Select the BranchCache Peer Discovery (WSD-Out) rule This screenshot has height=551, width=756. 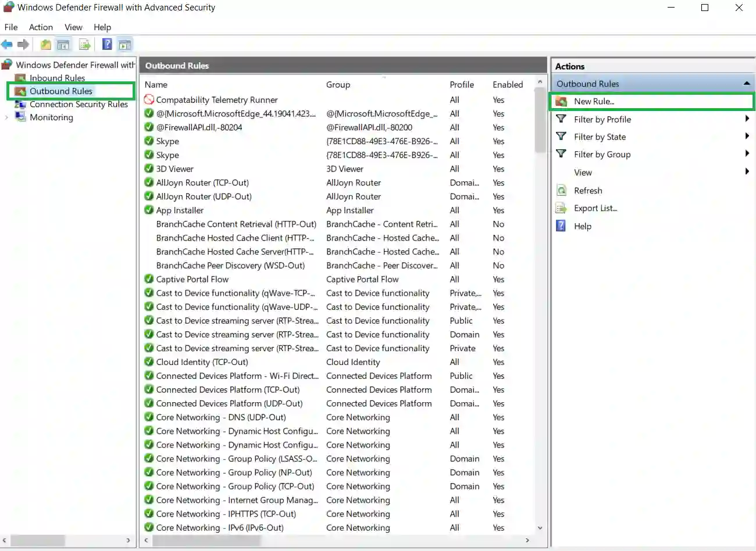230,266
